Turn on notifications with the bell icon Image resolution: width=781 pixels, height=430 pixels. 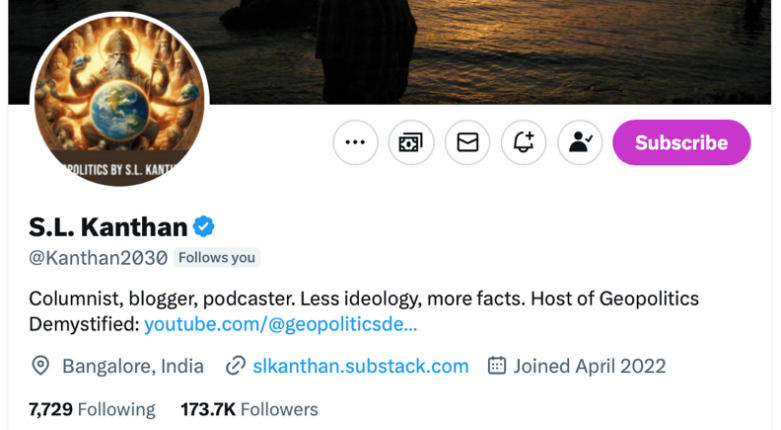(x=523, y=142)
